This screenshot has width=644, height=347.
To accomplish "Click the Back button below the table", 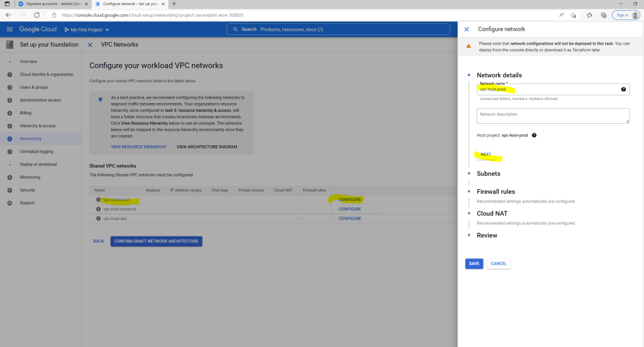I will pos(99,241).
